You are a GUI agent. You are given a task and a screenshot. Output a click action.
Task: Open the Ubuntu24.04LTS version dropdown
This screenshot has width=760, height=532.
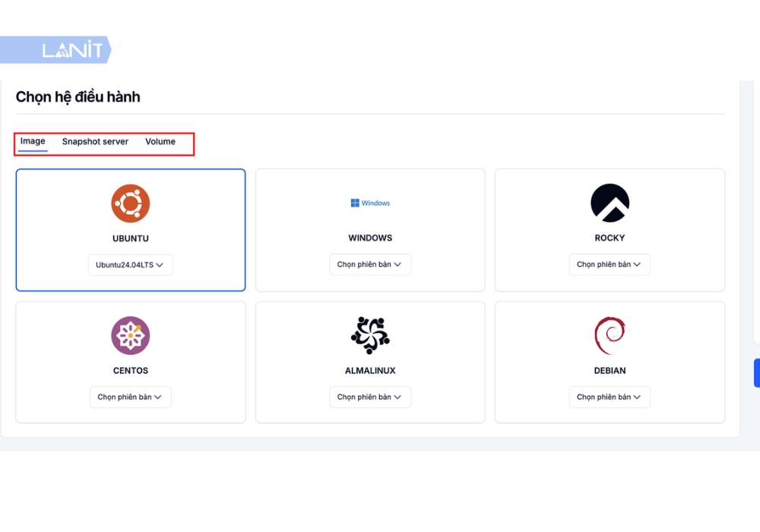coord(131,265)
